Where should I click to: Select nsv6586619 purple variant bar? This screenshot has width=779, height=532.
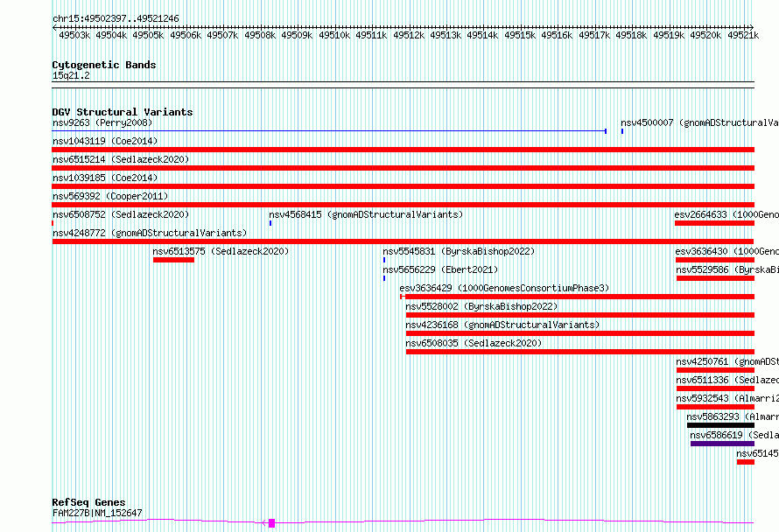722,444
